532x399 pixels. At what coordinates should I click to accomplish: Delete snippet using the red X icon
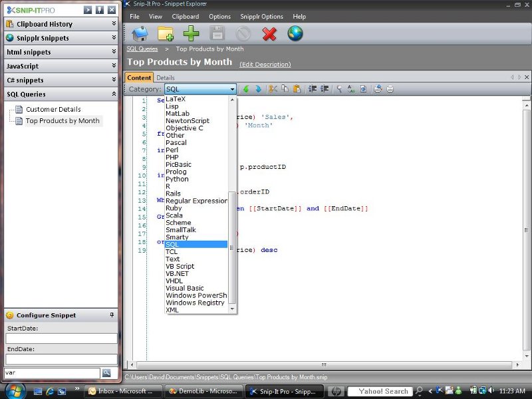[x=269, y=33]
